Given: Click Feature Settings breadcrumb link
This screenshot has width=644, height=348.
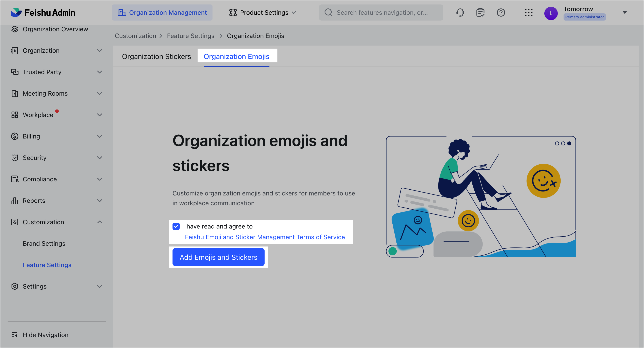Looking at the screenshot, I should coord(191,36).
